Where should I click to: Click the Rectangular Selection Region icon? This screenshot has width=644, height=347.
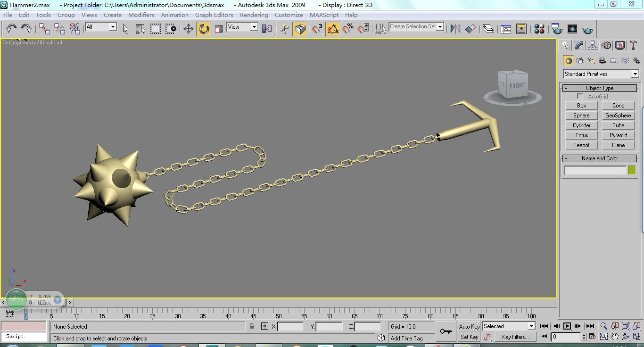156,29
